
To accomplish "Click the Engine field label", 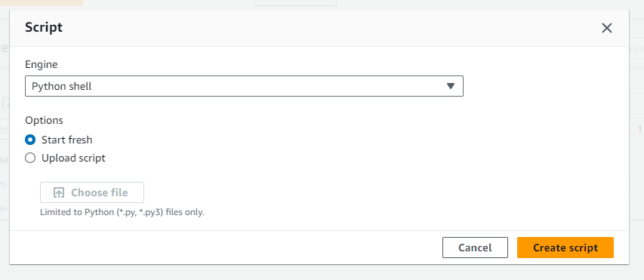I will (42, 64).
